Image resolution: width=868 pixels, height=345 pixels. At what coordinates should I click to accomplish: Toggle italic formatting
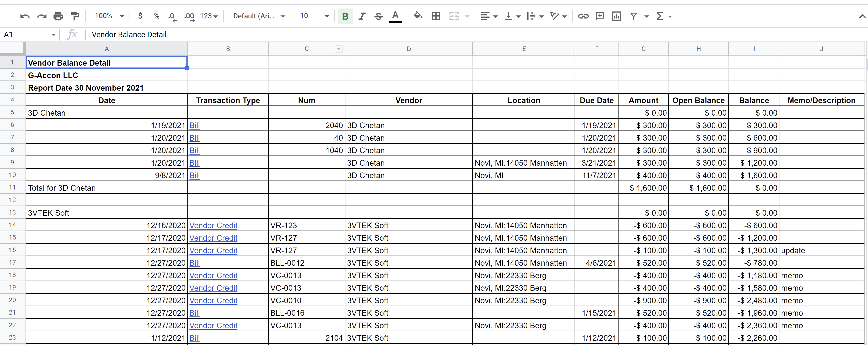coord(362,16)
